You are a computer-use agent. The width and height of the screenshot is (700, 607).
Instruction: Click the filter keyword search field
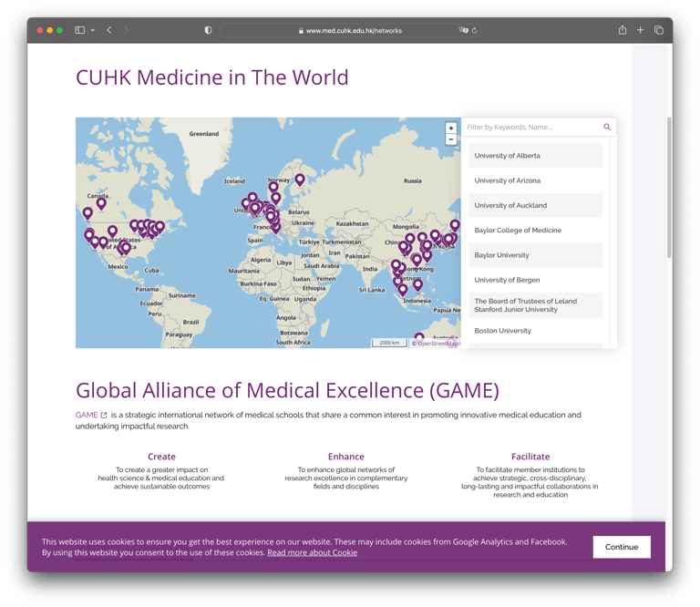tap(531, 128)
